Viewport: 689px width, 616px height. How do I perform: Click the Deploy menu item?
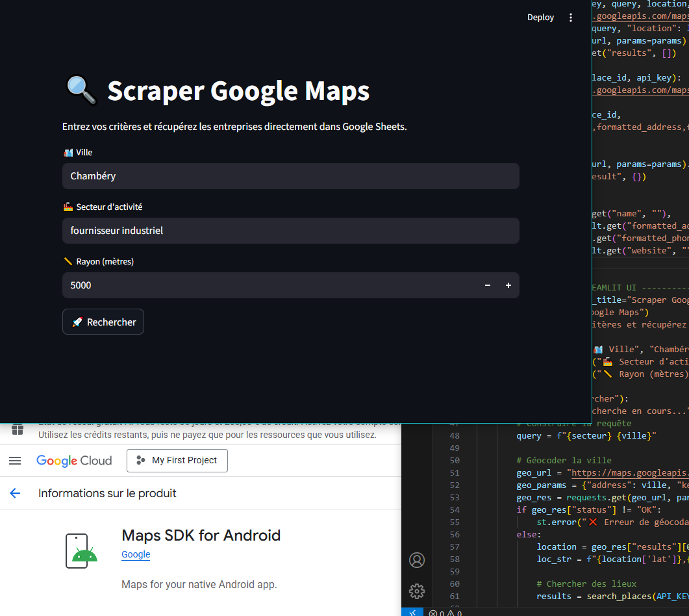tap(540, 17)
